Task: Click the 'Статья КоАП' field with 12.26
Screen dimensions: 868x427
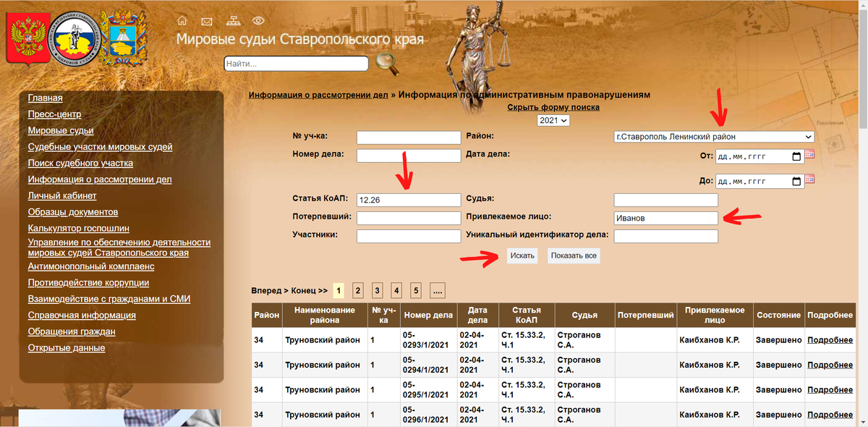Action: click(x=409, y=200)
